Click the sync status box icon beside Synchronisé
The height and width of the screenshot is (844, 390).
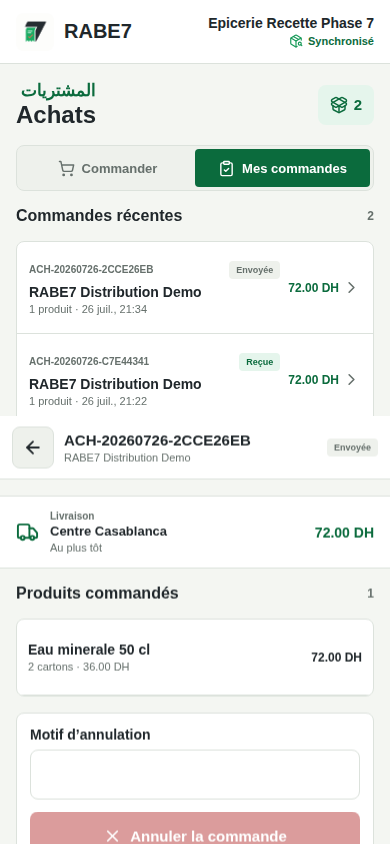coord(296,41)
